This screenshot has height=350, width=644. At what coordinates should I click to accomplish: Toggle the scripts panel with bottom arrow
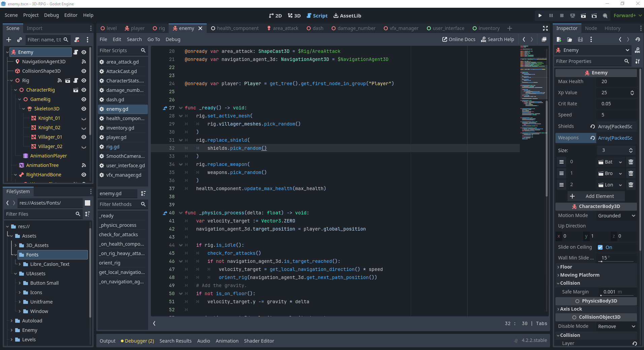click(x=154, y=323)
